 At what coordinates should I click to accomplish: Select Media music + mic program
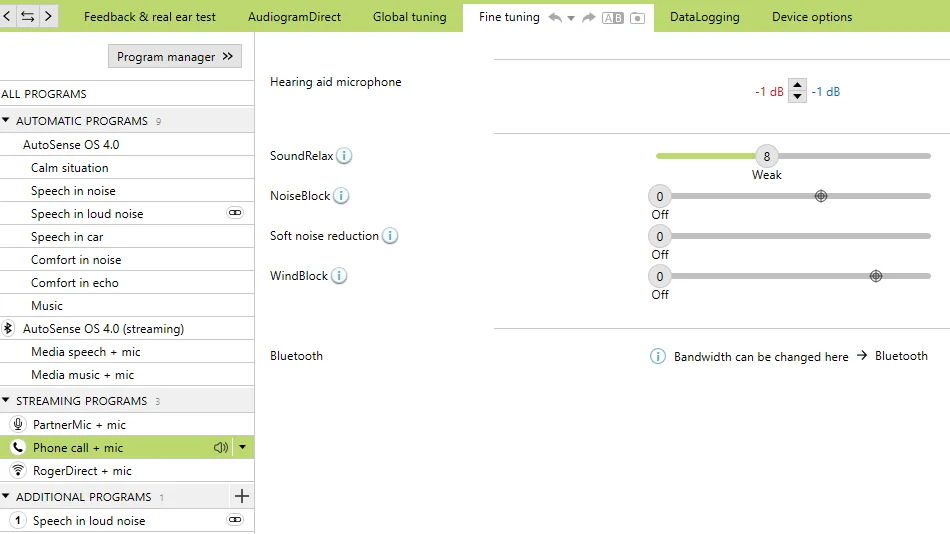point(127,375)
